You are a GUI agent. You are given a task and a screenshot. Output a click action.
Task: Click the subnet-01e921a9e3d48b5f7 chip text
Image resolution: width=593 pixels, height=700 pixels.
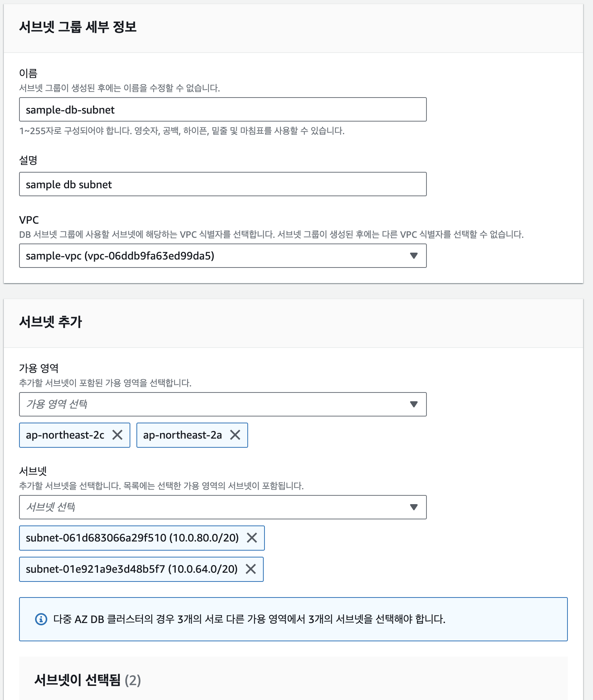pyautogui.click(x=131, y=569)
